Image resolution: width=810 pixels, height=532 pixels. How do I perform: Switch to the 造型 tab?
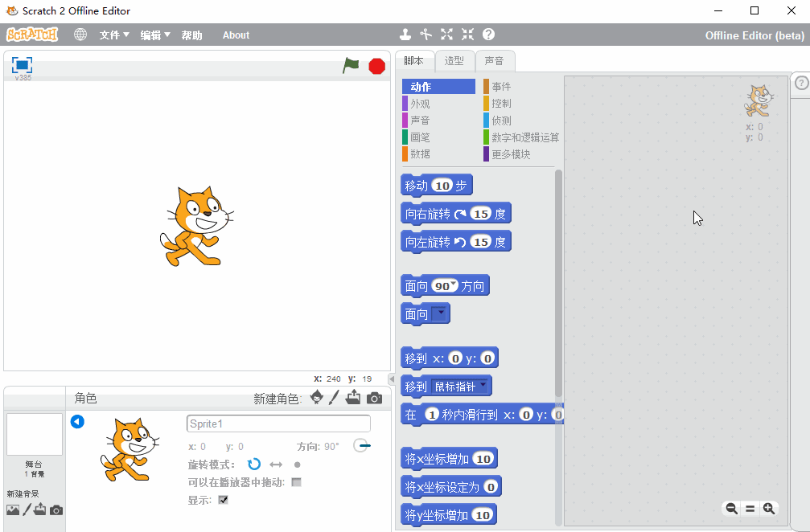point(454,61)
